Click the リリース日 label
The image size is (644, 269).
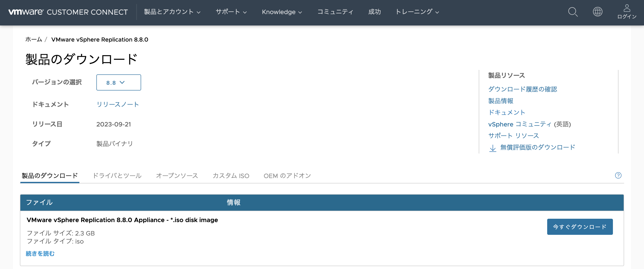[47, 124]
